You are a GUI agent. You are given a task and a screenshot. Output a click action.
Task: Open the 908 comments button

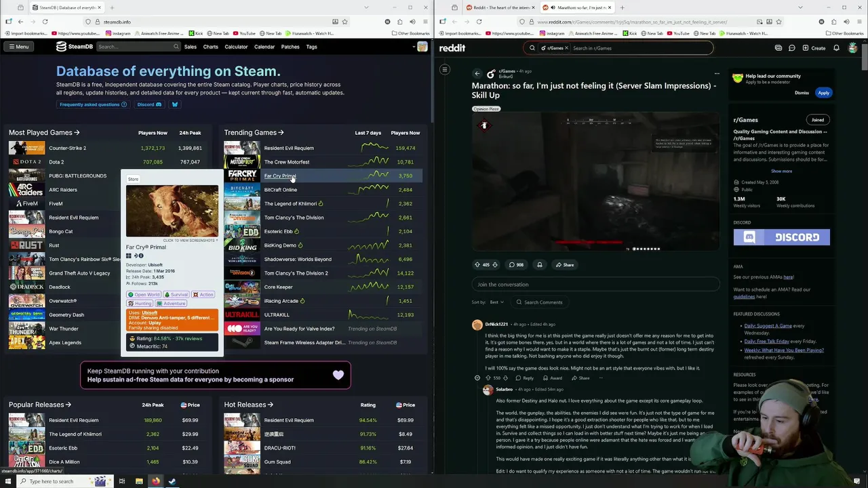coord(517,265)
